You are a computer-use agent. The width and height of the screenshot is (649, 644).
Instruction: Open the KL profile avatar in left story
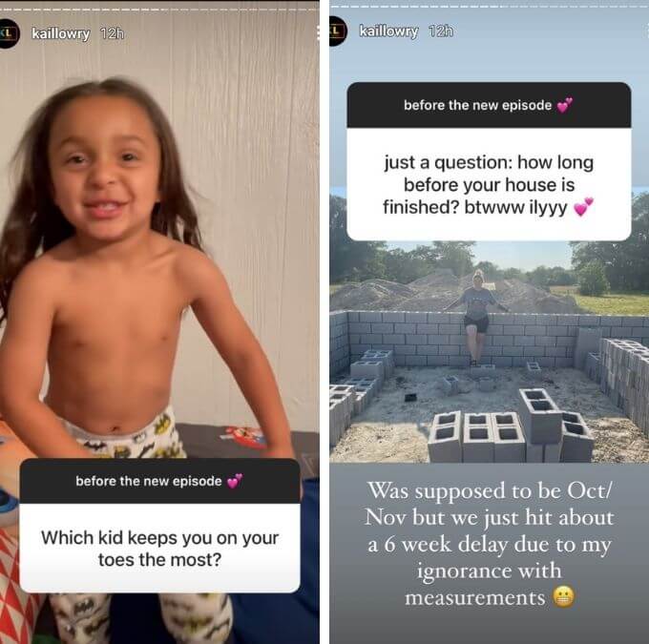click(9, 33)
